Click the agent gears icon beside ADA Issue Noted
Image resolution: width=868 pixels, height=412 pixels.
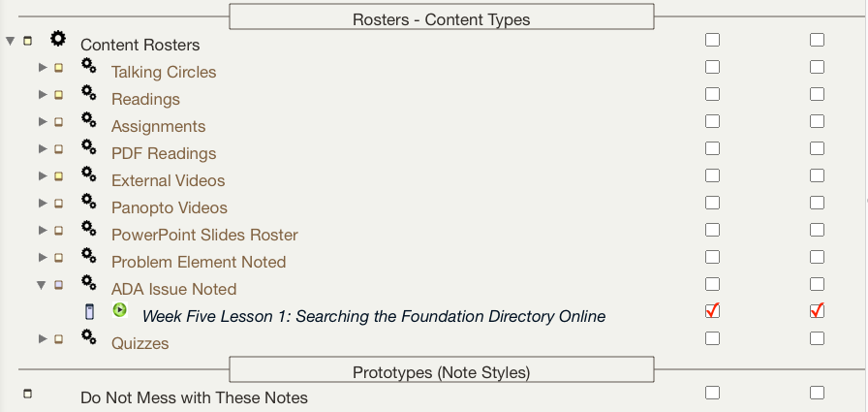(88, 283)
